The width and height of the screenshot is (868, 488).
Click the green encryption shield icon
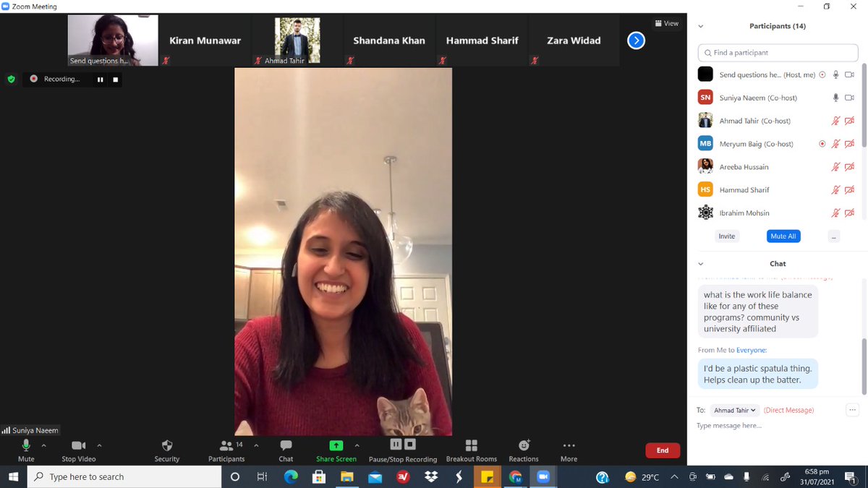click(11, 79)
